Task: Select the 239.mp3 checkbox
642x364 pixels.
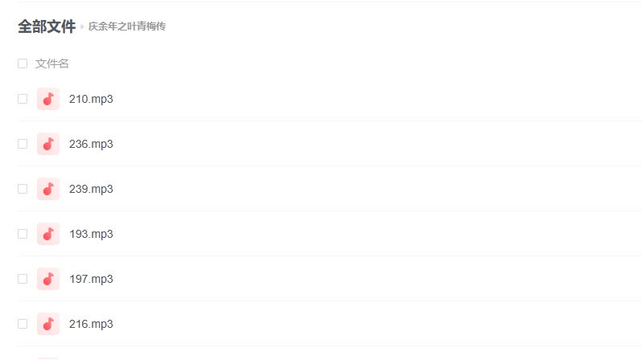Action: pos(23,189)
